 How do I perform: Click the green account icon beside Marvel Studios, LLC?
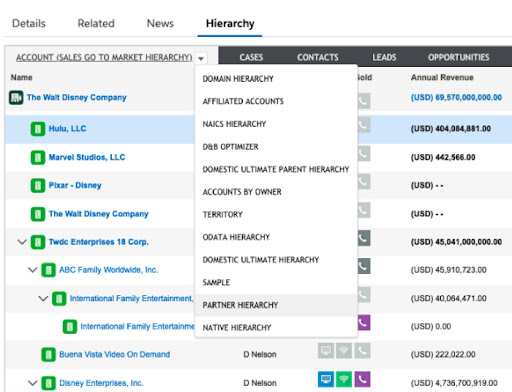pos(38,157)
